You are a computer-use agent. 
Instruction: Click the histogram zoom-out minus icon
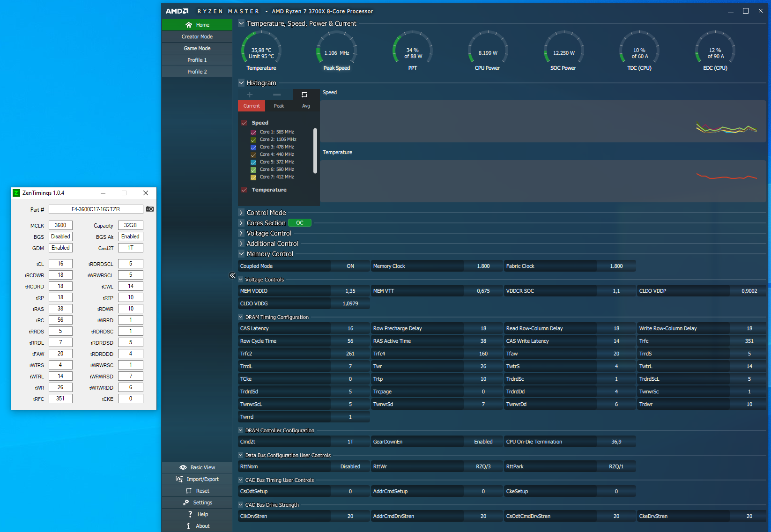point(277,95)
